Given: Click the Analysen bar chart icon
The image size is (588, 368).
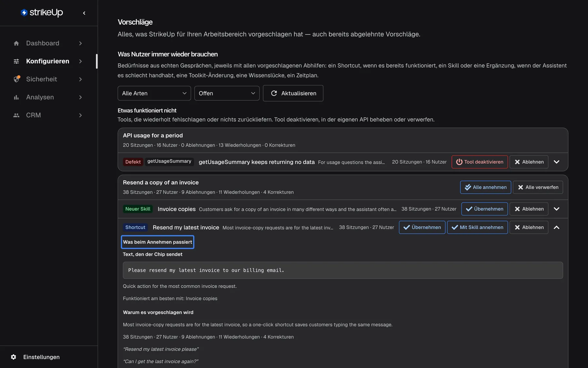Looking at the screenshot, I should tap(16, 97).
